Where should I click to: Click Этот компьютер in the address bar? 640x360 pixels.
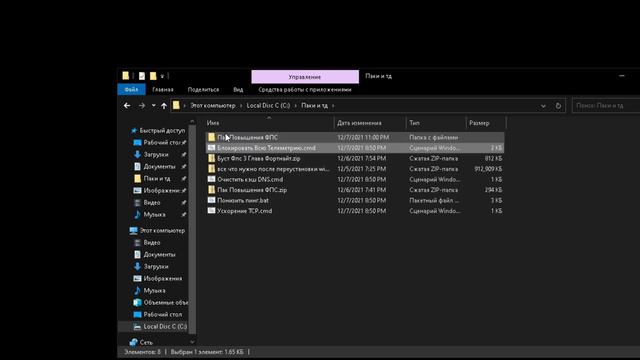coord(213,105)
